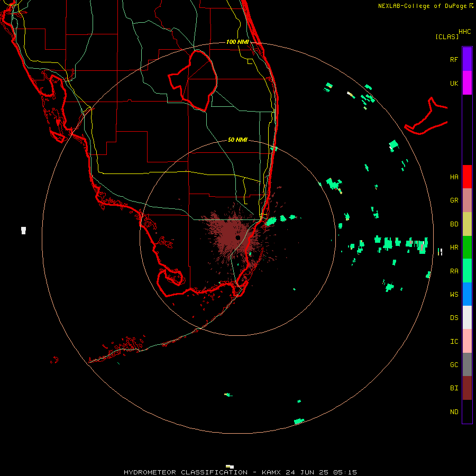The width and height of the screenshot is (476, 476).
Task: Pick the RA light green legend swatch
Action: click(467, 271)
